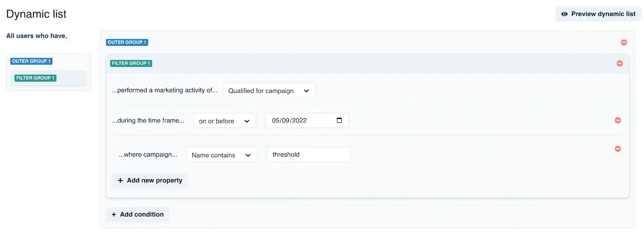Viewport: 644px width, 235px height.
Task: Click the plus icon beside Add condition
Action: pos(114,214)
